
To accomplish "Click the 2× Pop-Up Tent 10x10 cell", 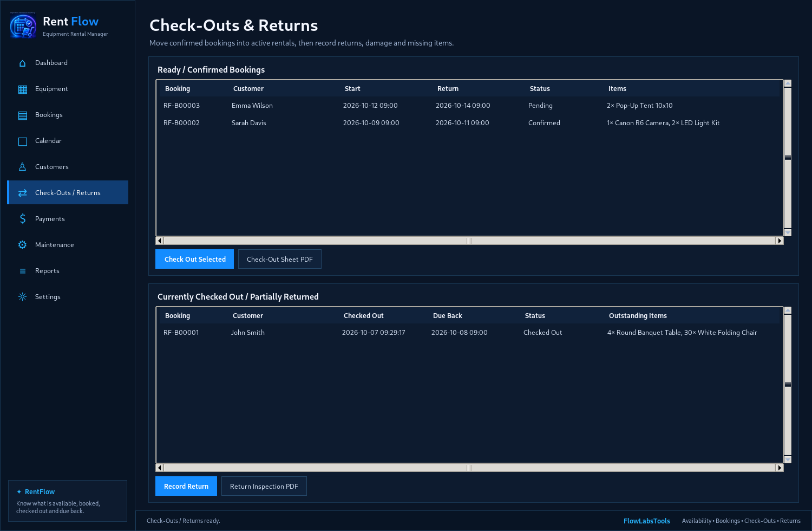I will [x=639, y=106].
